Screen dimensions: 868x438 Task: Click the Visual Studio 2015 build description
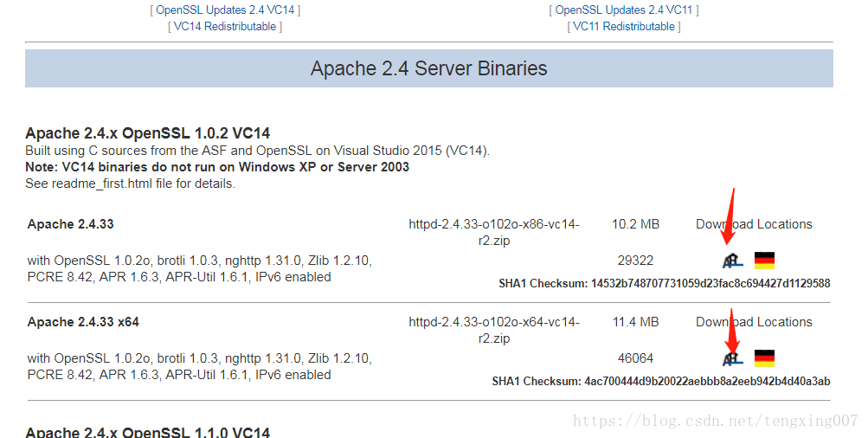257,151
